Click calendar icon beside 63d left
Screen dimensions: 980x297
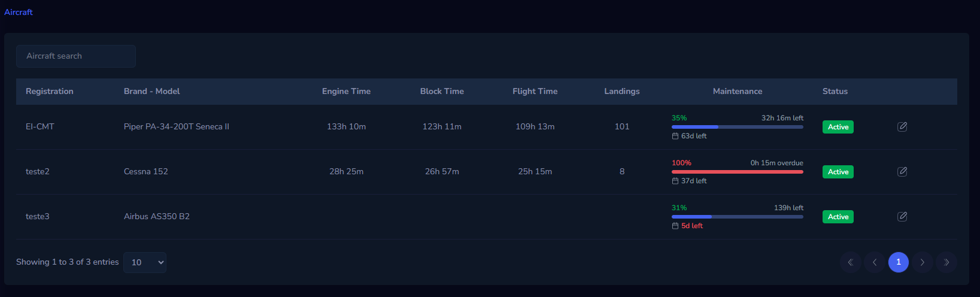[x=675, y=137]
